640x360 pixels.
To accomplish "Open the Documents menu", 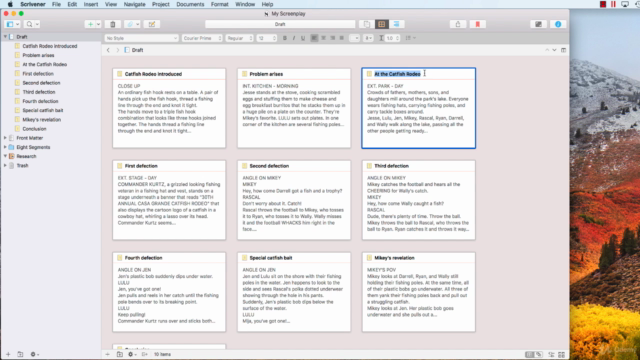I will (190, 4).
